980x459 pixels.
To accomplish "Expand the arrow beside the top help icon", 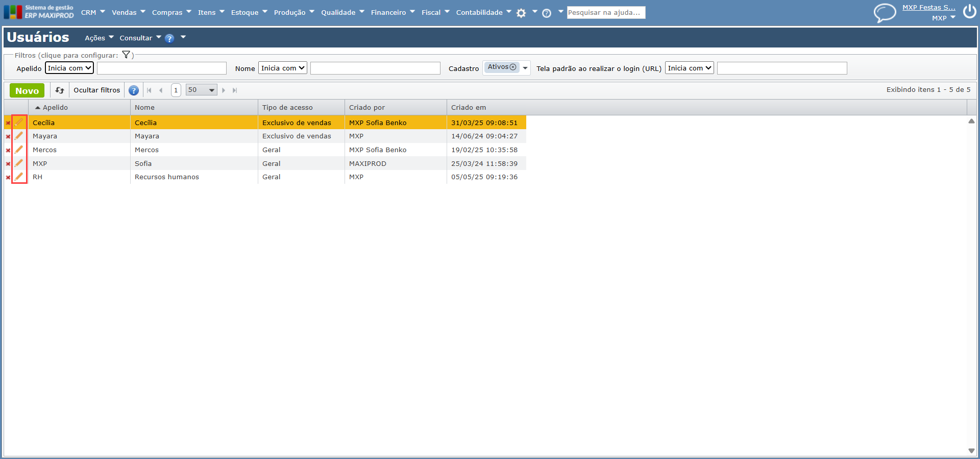I will click(560, 11).
